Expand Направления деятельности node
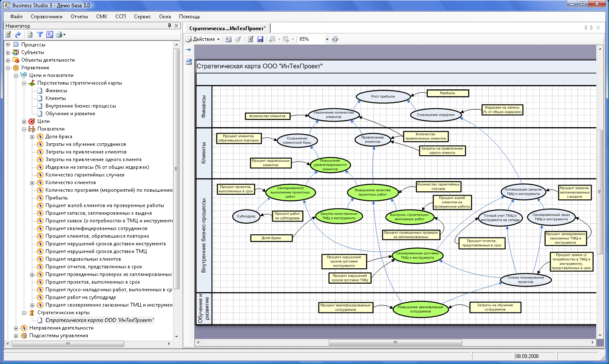 click(x=16, y=328)
